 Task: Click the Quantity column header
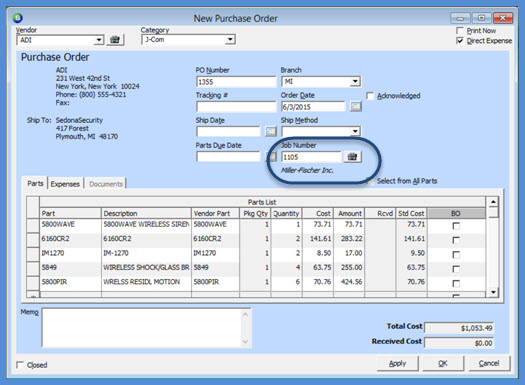pos(286,213)
